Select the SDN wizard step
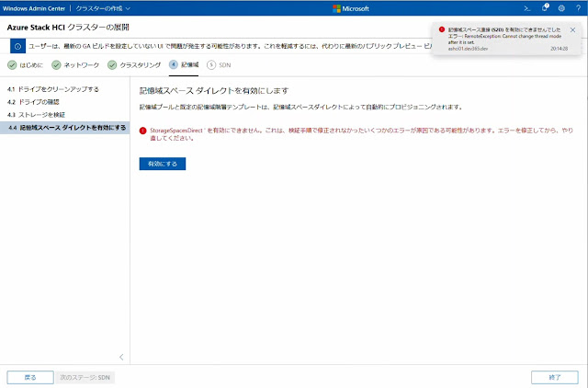The width and height of the screenshot is (588, 388). coord(219,65)
